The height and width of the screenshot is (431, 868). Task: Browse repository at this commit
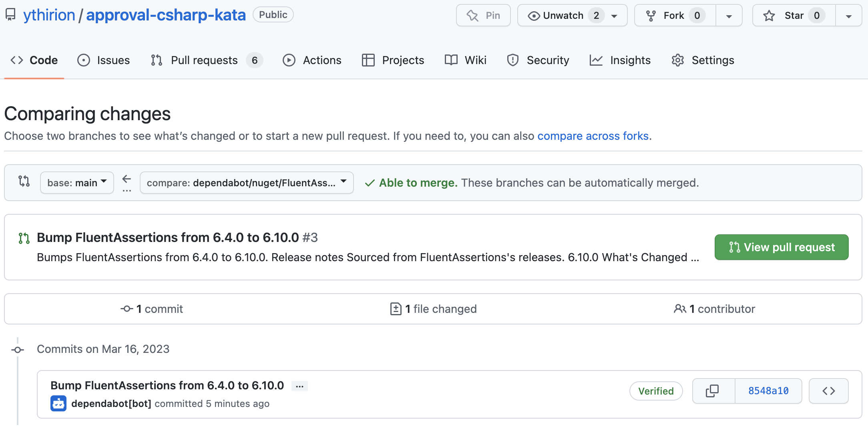click(828, 391)
